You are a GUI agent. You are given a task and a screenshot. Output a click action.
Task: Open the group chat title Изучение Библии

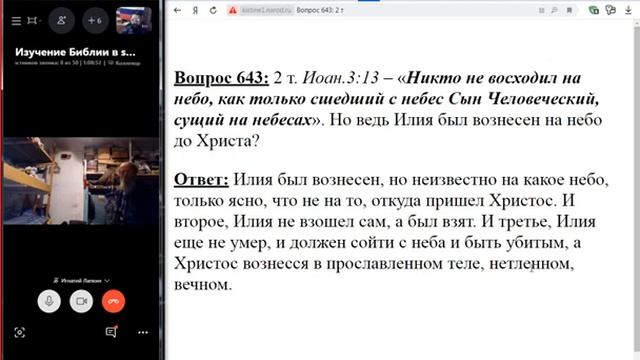[75, 52]
